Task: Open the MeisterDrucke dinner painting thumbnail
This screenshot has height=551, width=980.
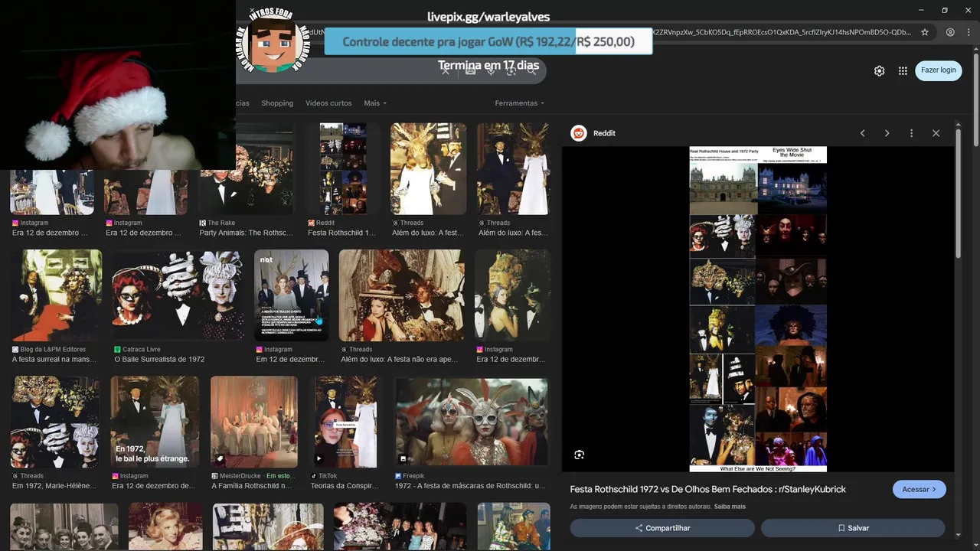Action: 254,422
